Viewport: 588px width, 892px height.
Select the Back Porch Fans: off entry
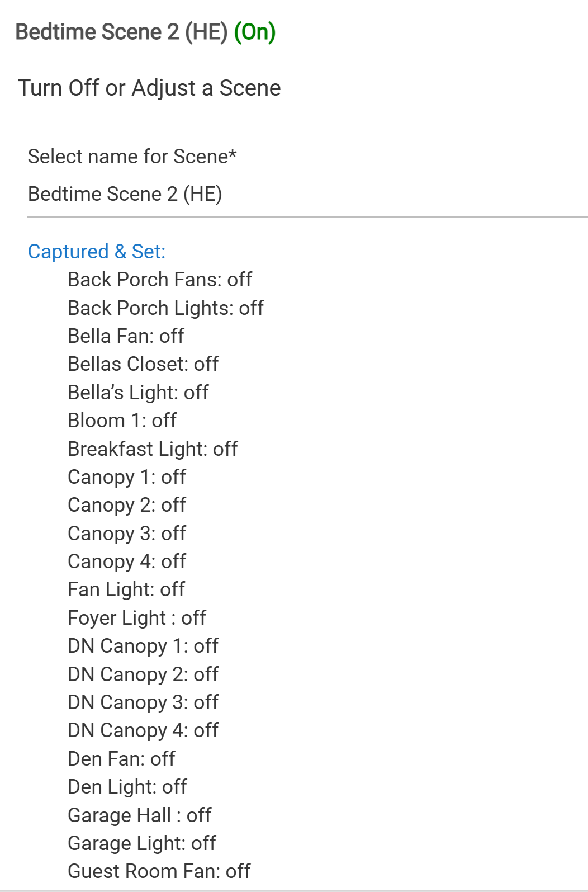160,280
